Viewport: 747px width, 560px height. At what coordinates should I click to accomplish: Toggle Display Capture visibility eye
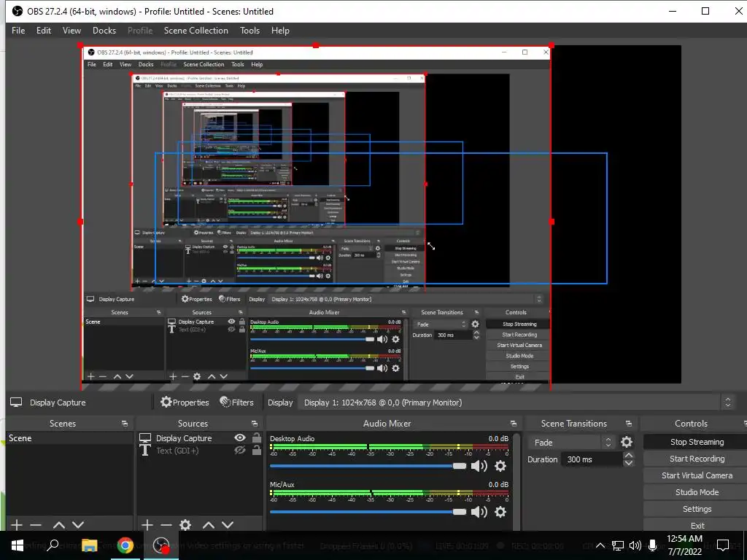pos(240,437)
